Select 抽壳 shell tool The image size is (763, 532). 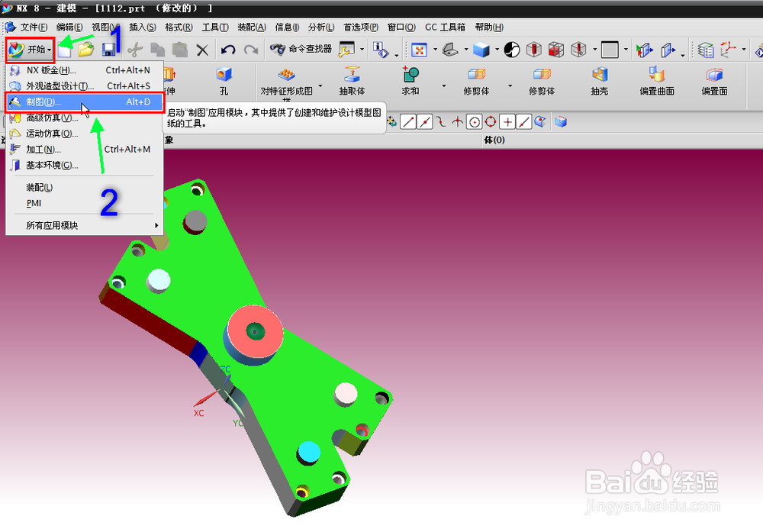[x=600, y=81]
